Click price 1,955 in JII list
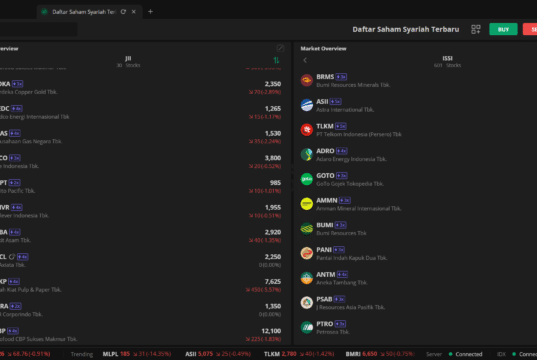Image resolution: width=537 pixels, height=360 pixels. coord(273,207)
